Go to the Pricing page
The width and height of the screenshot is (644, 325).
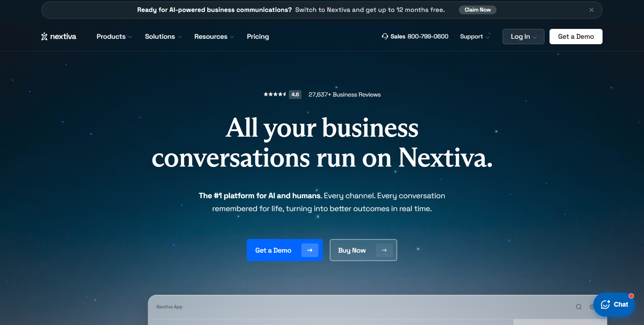[x=258, y=36]
